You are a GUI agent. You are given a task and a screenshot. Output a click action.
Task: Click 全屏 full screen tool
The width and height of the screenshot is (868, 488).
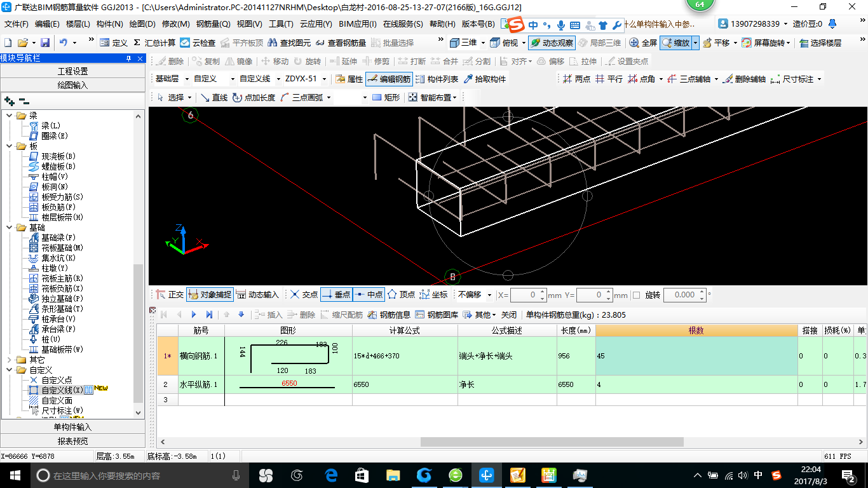click(x=643, y=43)
